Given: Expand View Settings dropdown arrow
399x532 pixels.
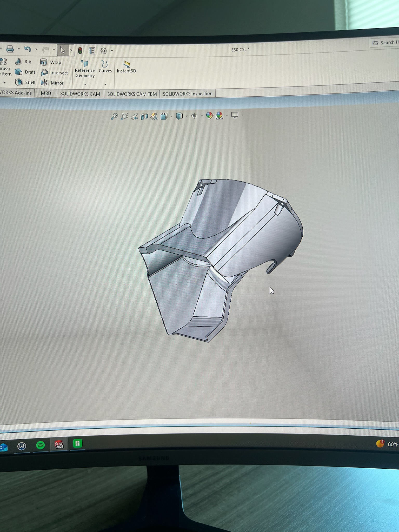Looking at the screenshot, I should tap(242, 115).
